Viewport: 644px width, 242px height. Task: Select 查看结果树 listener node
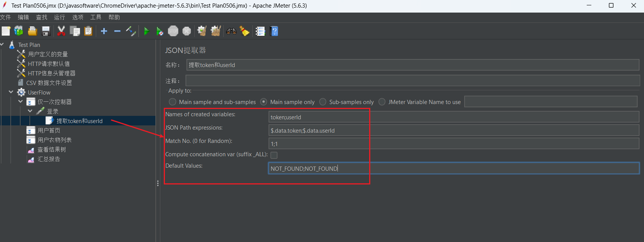(x=52, y=150)
